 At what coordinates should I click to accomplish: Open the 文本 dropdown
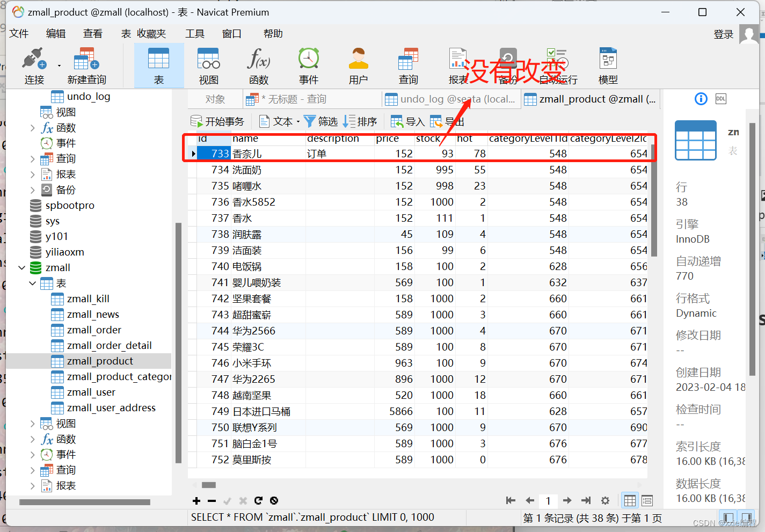279,122
